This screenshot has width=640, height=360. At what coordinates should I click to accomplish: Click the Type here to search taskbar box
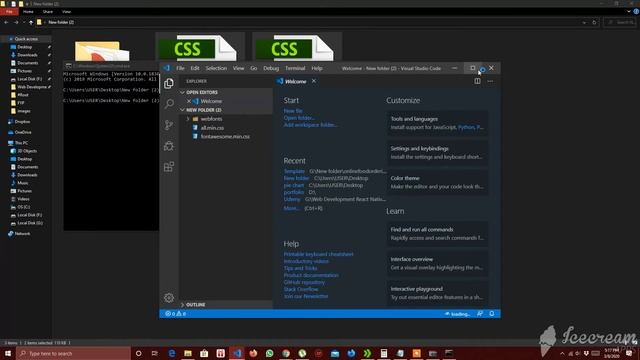[73, 353]
